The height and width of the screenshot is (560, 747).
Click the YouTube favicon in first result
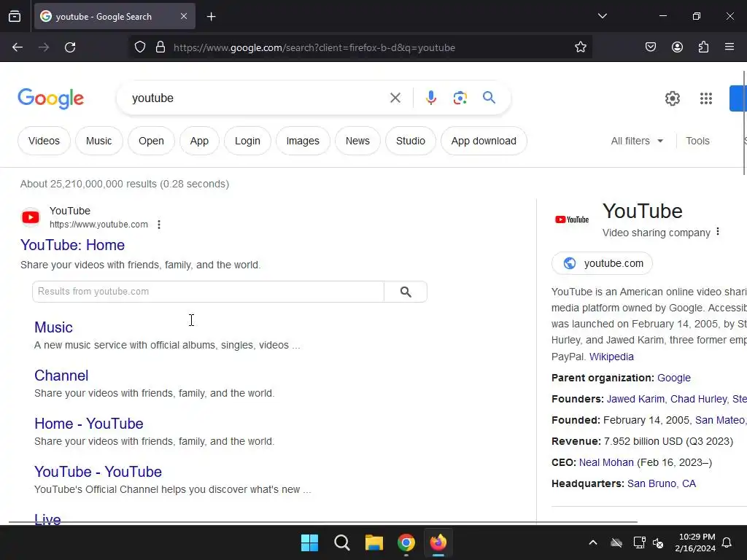[x=31, y=217]
